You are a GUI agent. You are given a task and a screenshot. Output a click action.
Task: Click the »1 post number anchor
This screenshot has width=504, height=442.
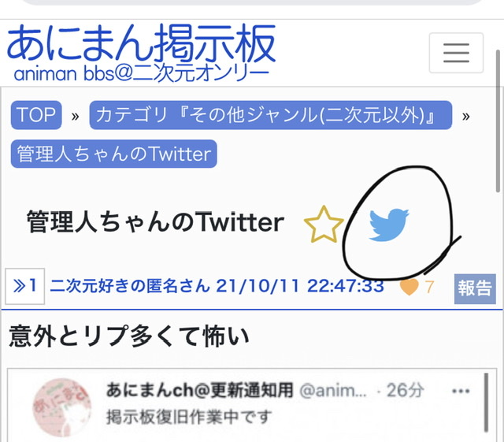point(24,286)
